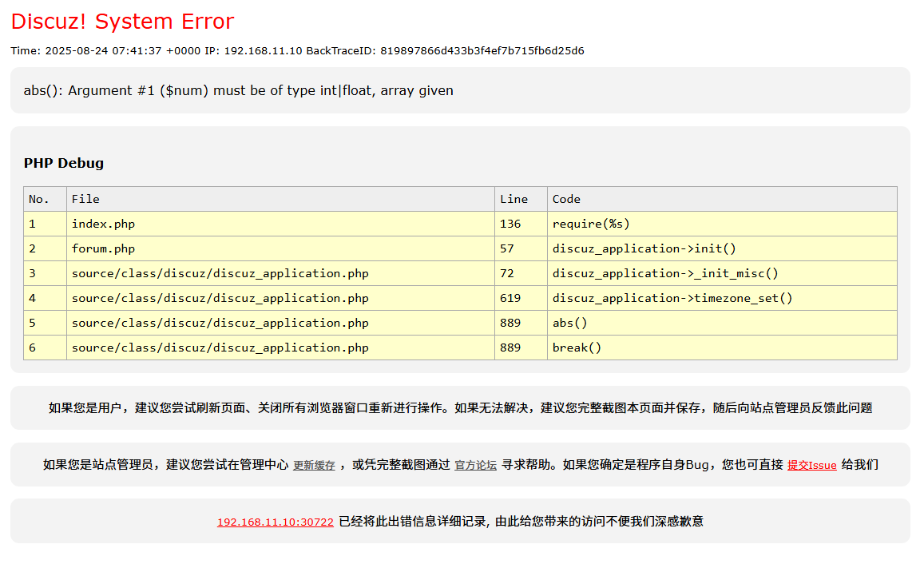Click line 889 in the break() row
Viewport: 924px width, 568px height.
(x=521, y=348)
